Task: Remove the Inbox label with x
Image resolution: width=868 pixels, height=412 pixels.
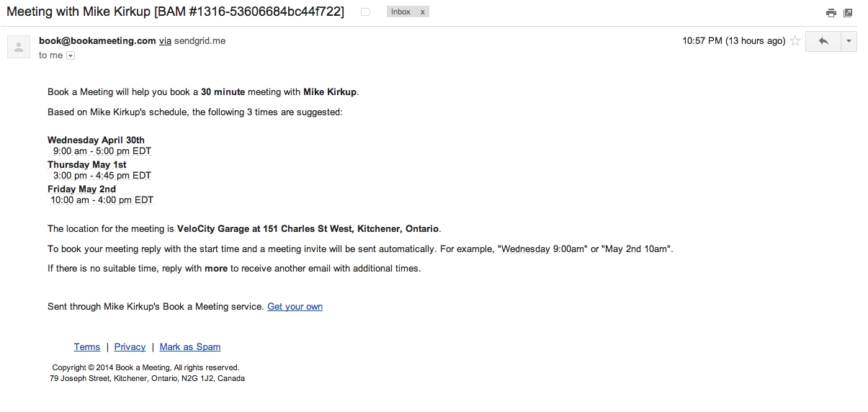Action: pyautogui.click(x=422, y=12)
